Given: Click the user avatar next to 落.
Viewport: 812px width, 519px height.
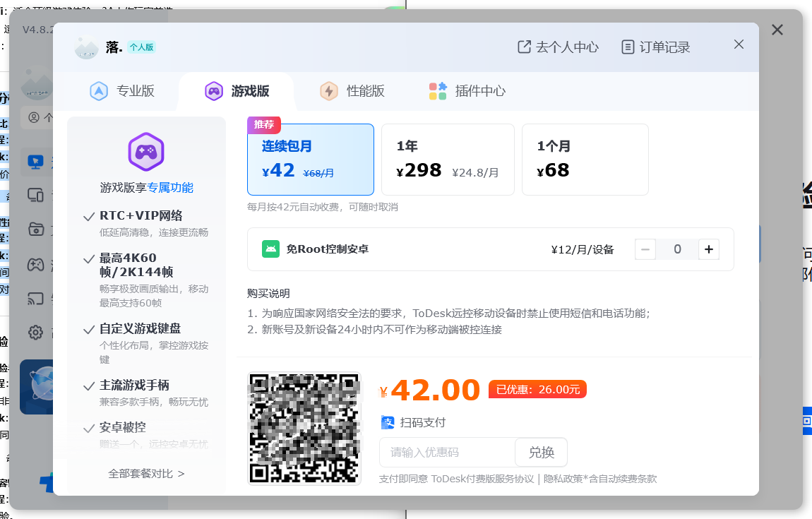Looking at the screenshot, I should pos(86,47).
